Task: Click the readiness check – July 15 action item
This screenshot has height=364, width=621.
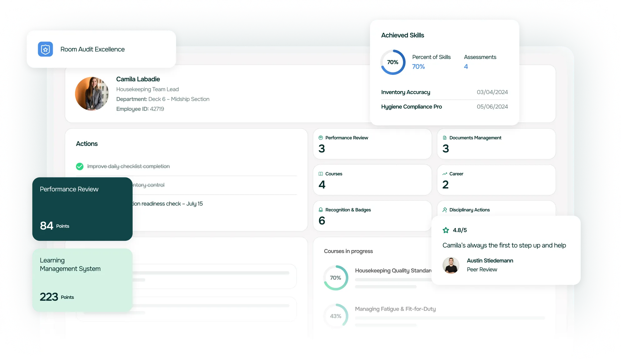Action: coord(168,204)
